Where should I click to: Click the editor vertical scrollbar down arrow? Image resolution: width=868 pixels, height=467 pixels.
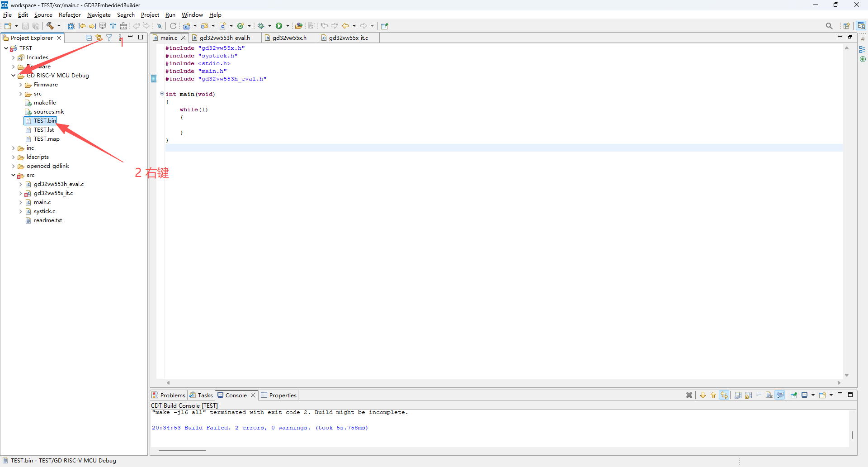[x=847, y=375]
